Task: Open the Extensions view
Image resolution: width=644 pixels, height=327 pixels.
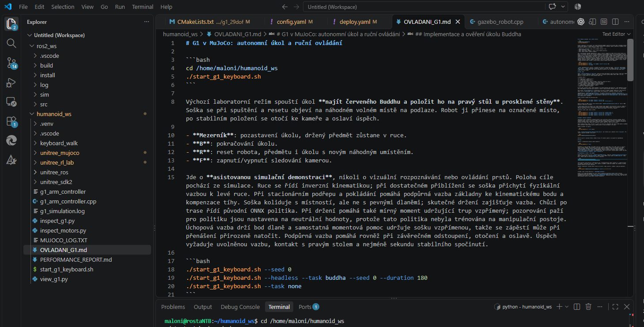Action: pos(11,121)
